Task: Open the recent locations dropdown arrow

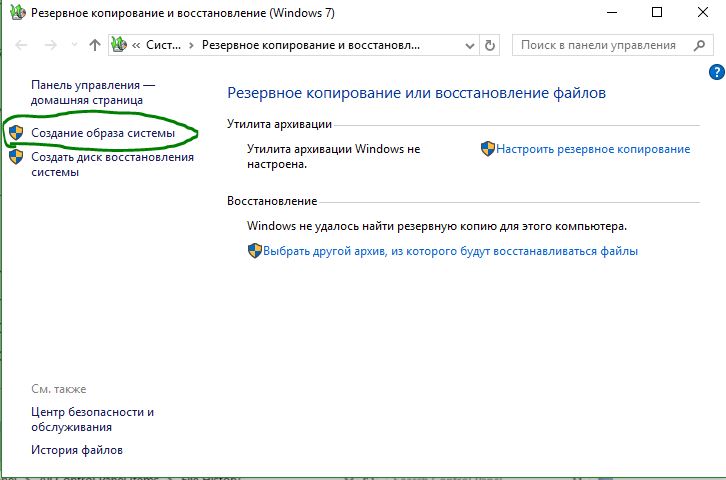Action: (x=74, y=45)
